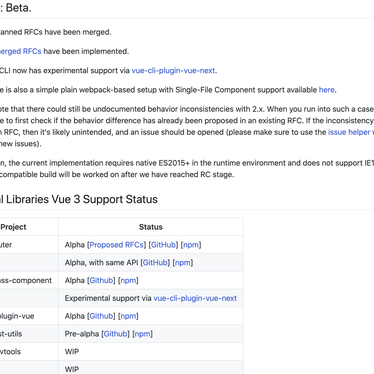Screen dimensions: 374x374
Task: Open GitHub link in 'same API' row
Action: coord(155,263)
